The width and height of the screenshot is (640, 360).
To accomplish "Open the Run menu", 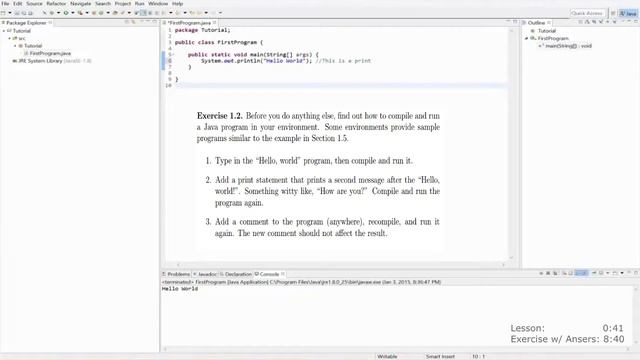I will (x=140, y=4).
